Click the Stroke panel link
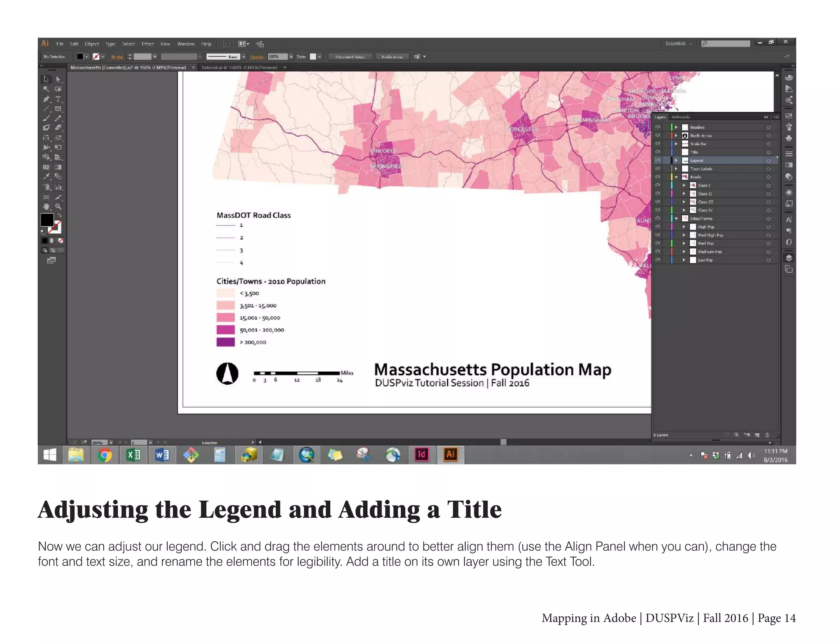Screen dimensions: 834x644 point(117,57)
